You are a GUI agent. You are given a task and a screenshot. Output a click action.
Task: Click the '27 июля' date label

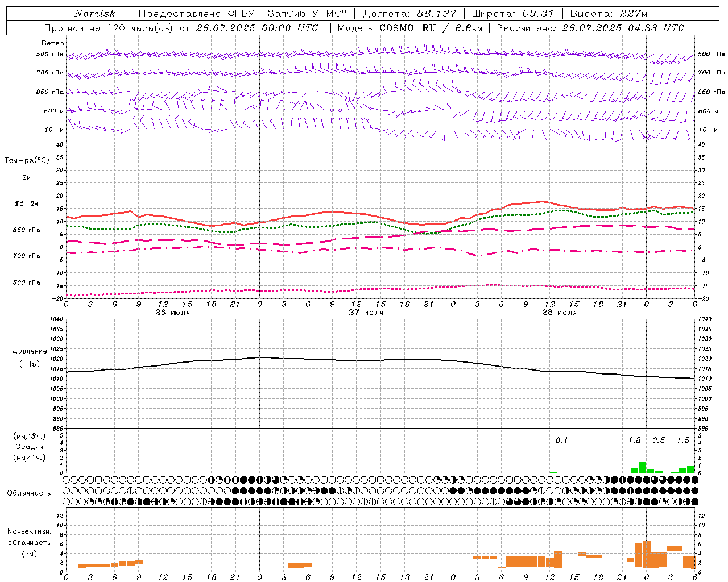366,313
